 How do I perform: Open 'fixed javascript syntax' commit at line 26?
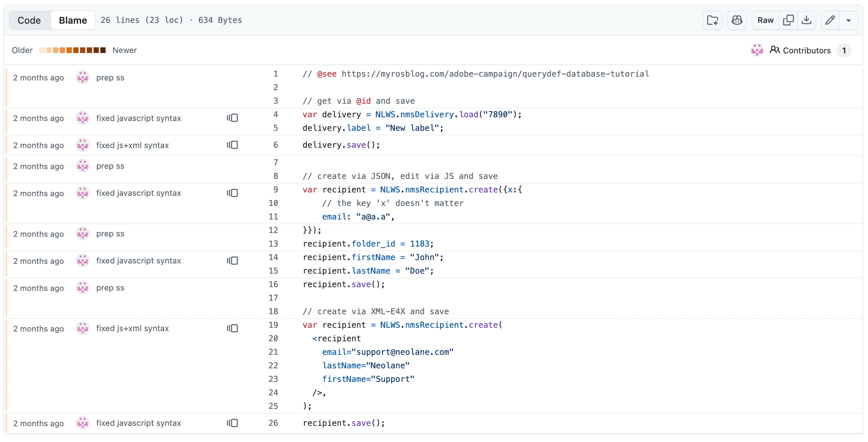tap(139, 423)
